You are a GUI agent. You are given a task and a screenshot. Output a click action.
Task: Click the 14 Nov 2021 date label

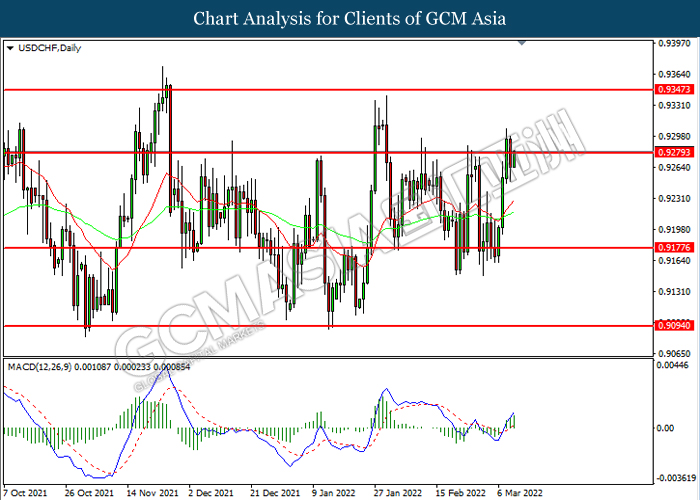pos(152,493)
